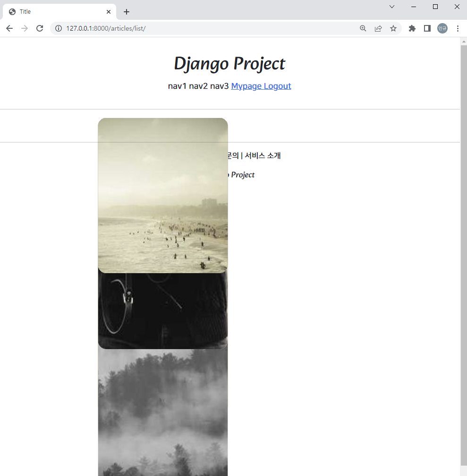Screen dimensions: 467x476
Task: Share this page icon
Action: (x=378, y=28)
